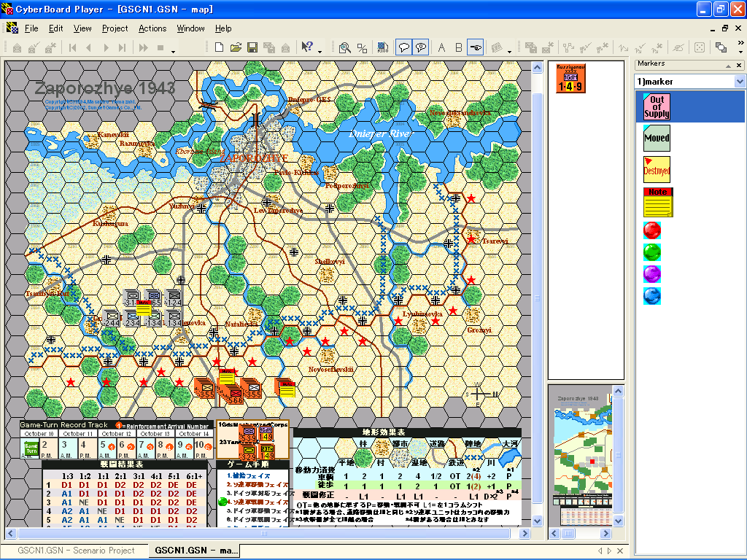Image resolution: width=747 pixels, height=560 pixels.
Task: Click the context help arrow-question icon
Action: point(307,47)
